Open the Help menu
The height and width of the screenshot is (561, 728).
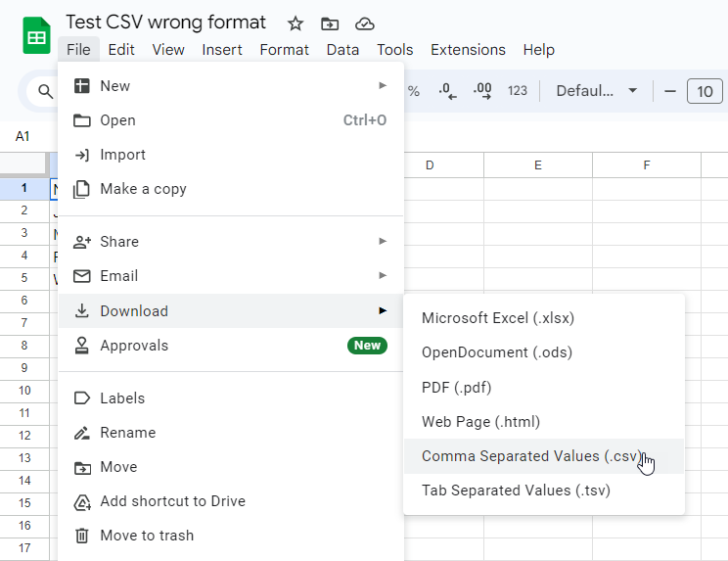(x=538, y=50)
